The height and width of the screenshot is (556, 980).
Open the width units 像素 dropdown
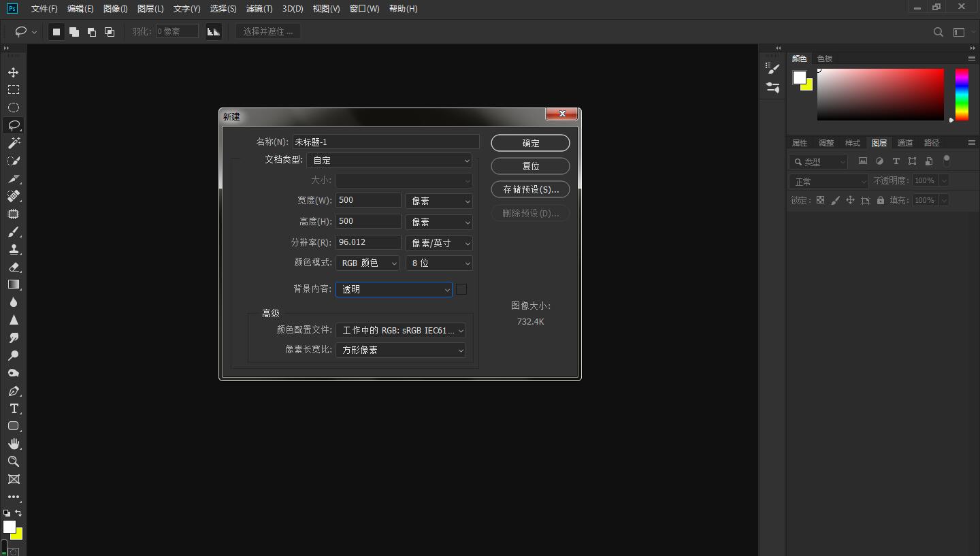[438, 200]
